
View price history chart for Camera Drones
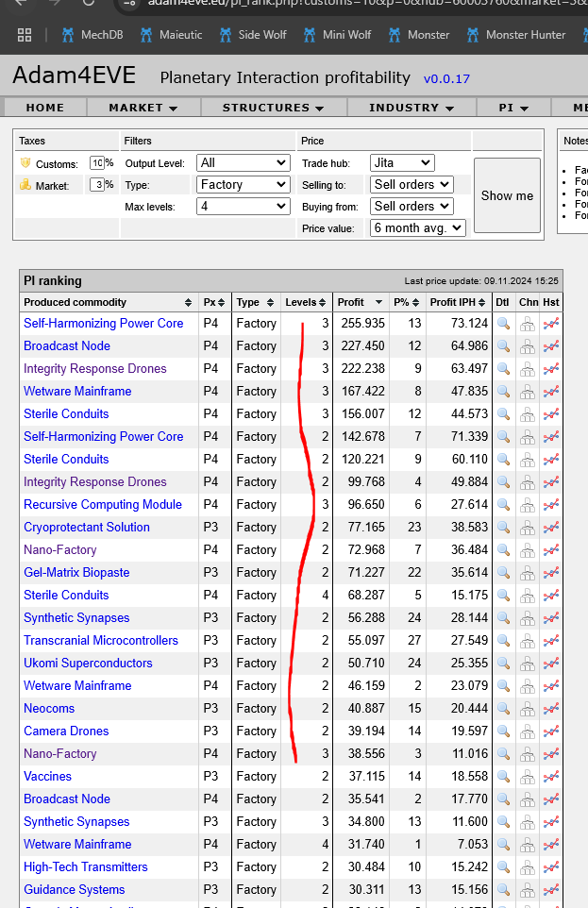[551, 731]
